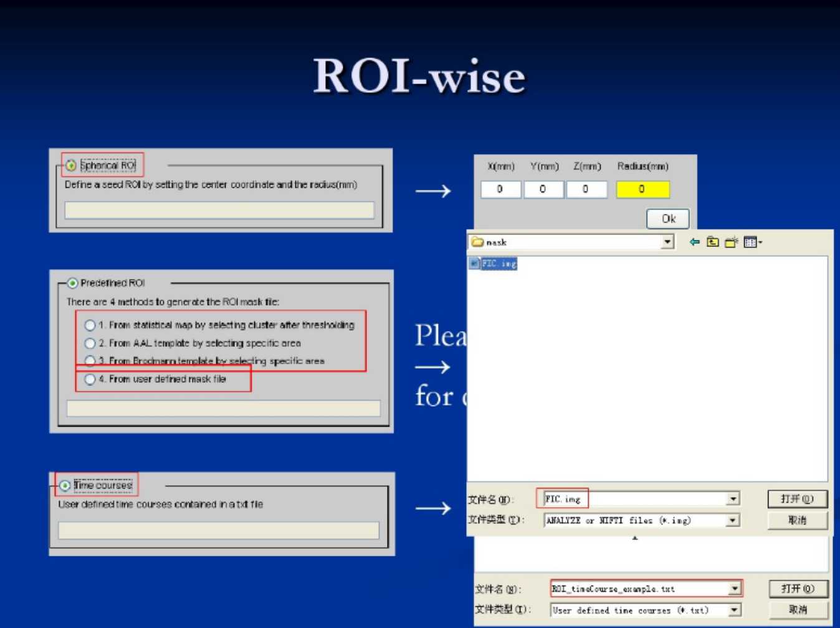Image resolution: width=840 pixels, height=628 pixels.
Task: Choose option 1 From statistical map
Action: point(90,325)
